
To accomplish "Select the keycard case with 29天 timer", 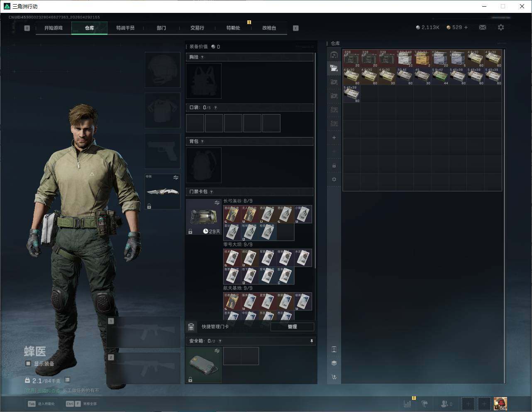I will pos(204,217).
